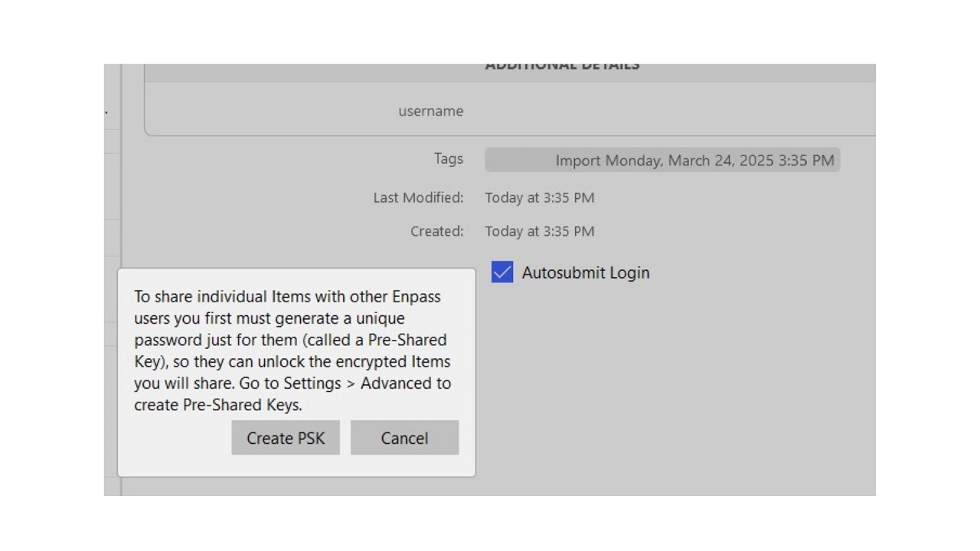Click the Last Modified time value

pyautogui.click(x=540, y=197)
